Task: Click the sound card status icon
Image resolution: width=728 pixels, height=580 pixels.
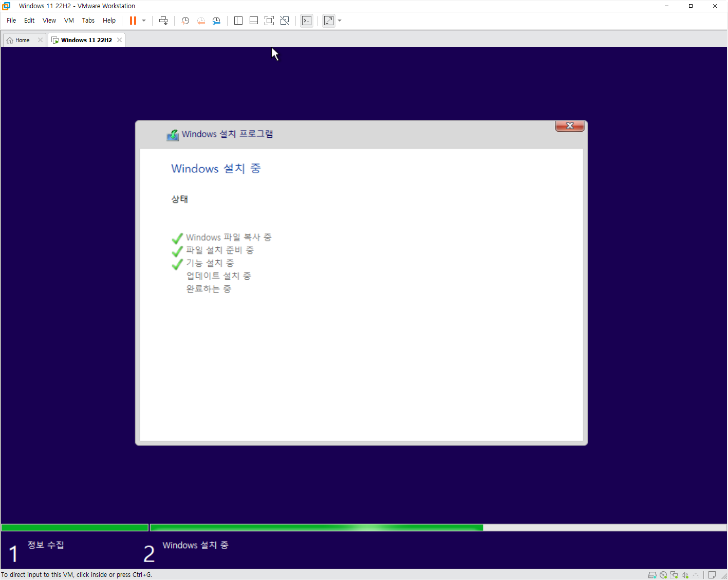Action: (x=685, y=575)
